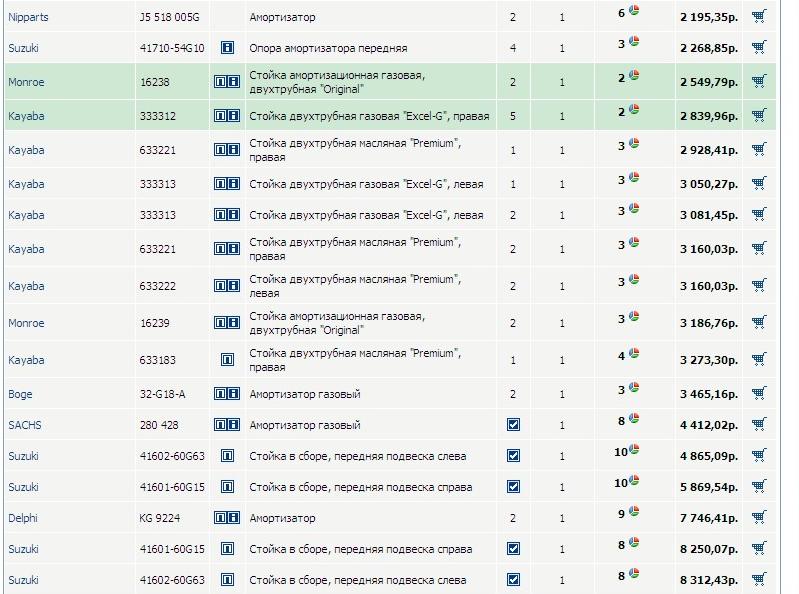Open info icons for Monroe 16238
Viewport: 799px width, 594px height.
tap(227, 82)
